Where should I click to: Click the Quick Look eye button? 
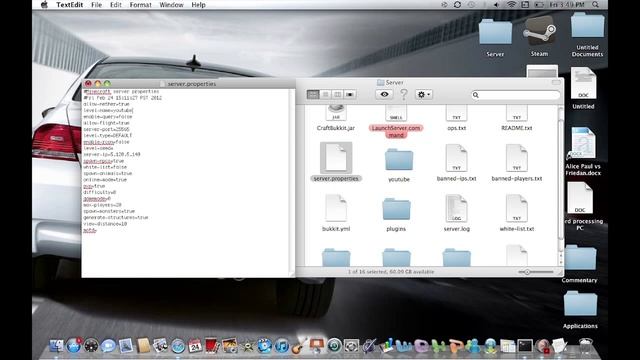384,94
